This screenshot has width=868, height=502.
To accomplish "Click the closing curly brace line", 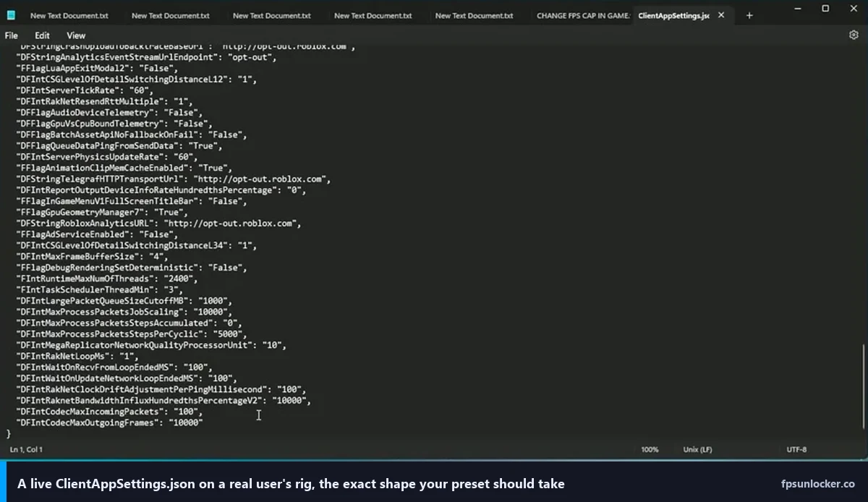I will [x=9, y=434].
